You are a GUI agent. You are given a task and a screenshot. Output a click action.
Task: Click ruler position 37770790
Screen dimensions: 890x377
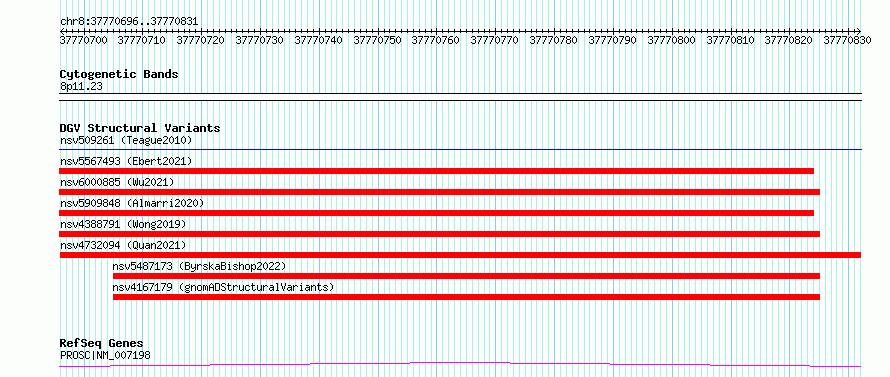click(x=612, y=40)
